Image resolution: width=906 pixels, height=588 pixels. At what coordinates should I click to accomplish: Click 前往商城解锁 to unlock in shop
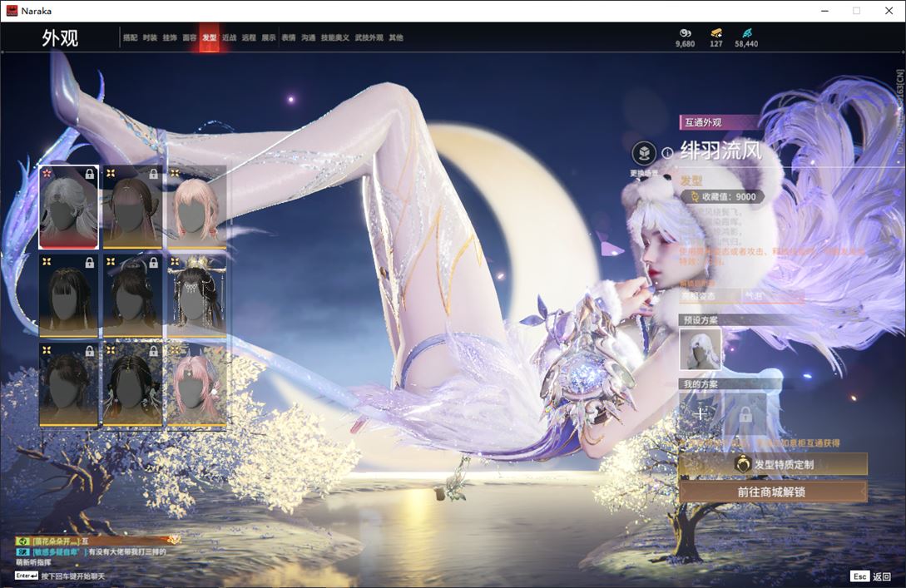[x=773, y=492]
